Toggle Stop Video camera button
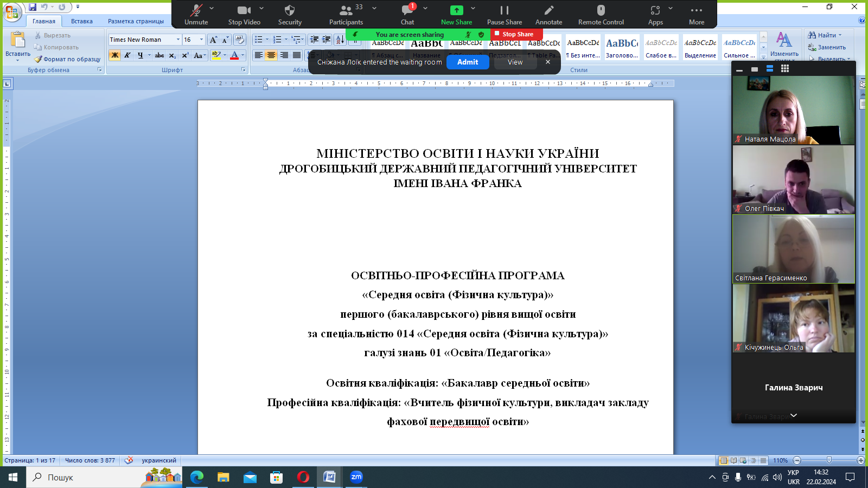Image resolution: width=868 pixels, height=488 pixels. tap(244, 15)
